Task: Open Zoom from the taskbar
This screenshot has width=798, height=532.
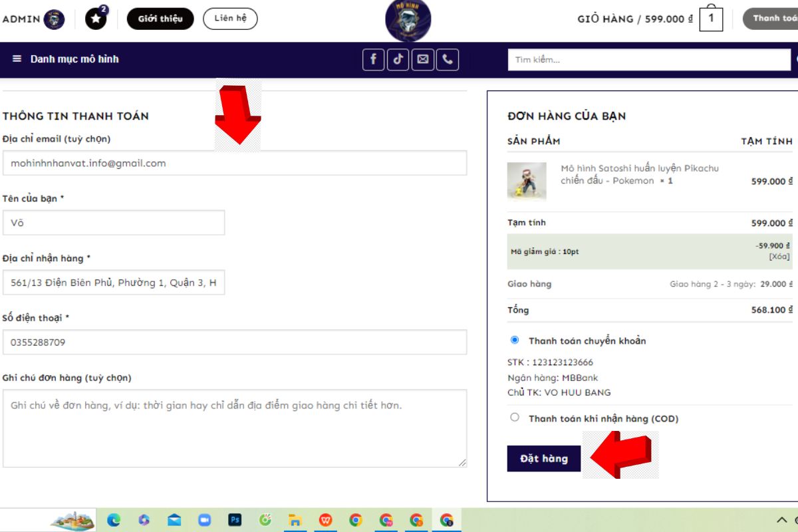Action: click(x=204, y=520)
